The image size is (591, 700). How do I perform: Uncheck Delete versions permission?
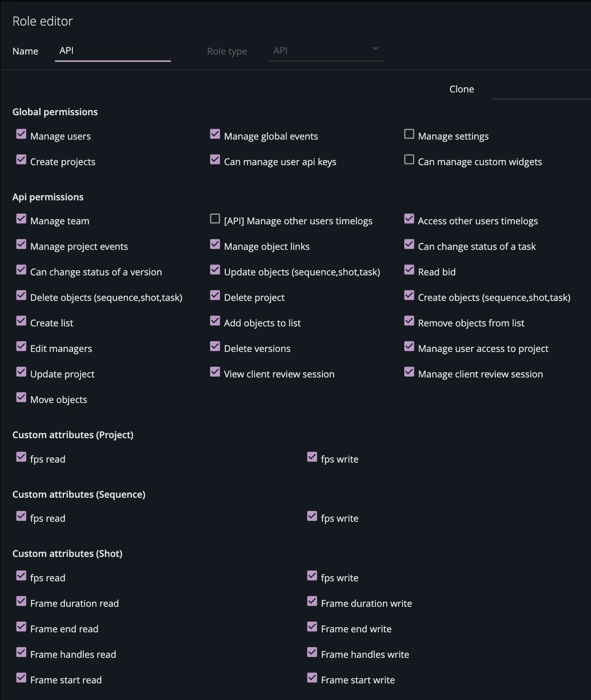[215, 347]
